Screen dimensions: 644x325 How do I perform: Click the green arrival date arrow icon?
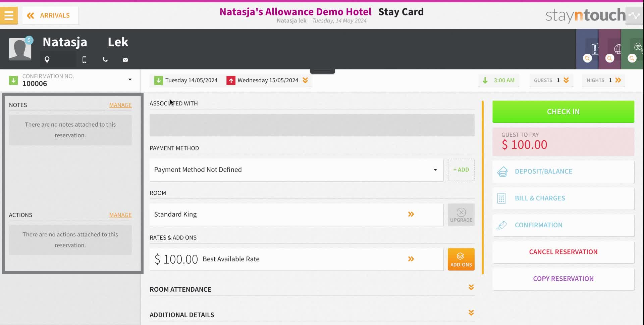coord(158,81)
